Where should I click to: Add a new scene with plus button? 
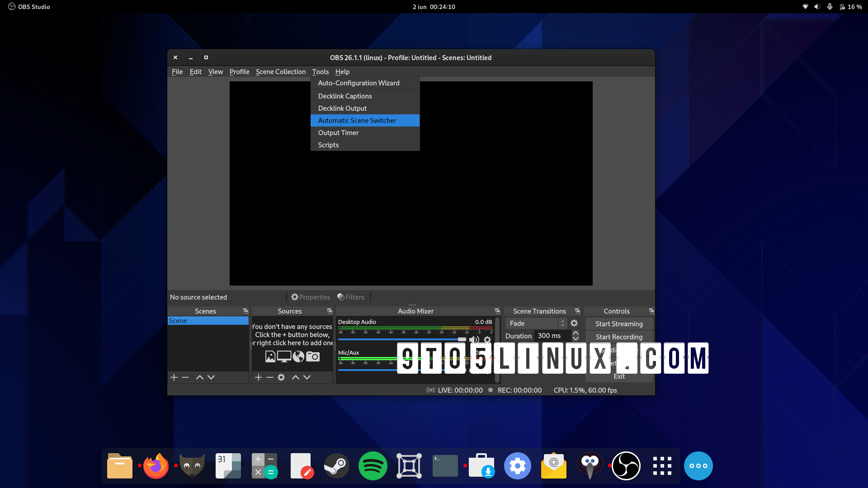tap(174, 377)
